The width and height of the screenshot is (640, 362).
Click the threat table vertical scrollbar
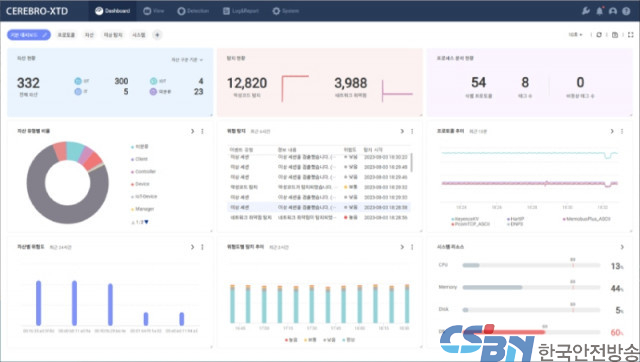tap(411, 162)
